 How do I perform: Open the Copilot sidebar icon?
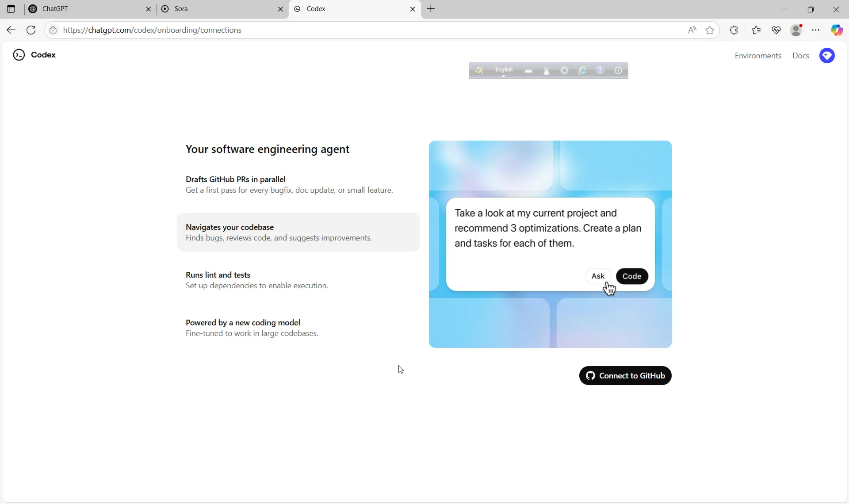pyautogui.click(x=837, y=30)
